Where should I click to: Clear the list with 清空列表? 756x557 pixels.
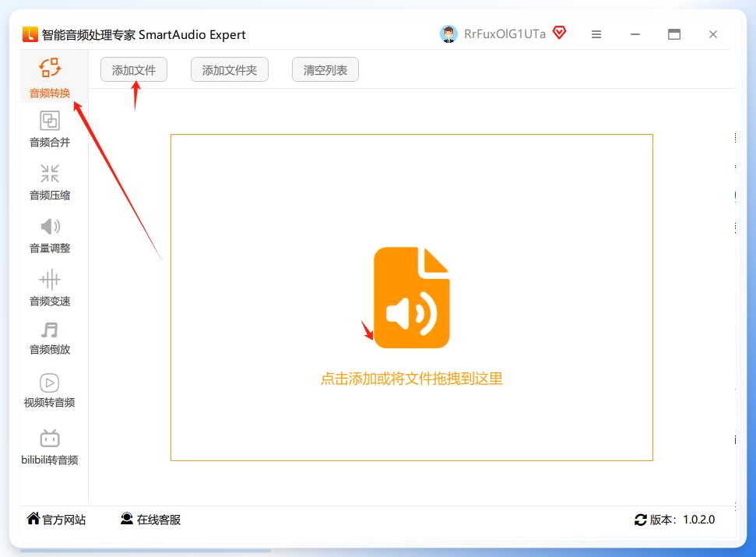point(325,70)
